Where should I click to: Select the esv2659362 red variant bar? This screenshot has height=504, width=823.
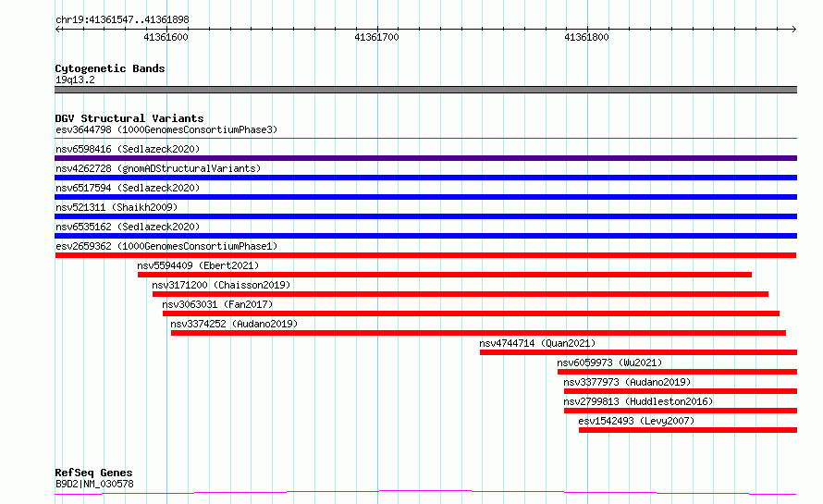pos(425,255)
